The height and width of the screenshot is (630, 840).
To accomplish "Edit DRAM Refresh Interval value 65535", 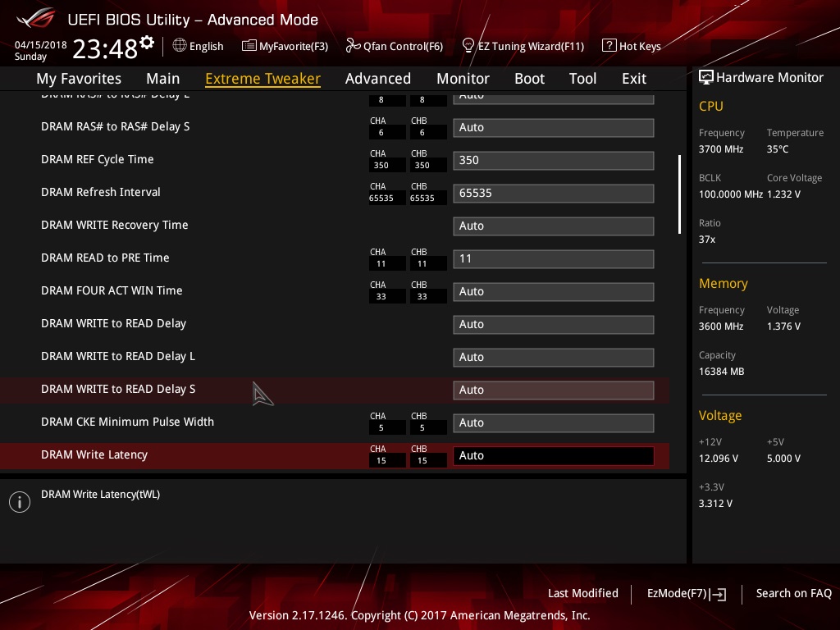I will point(554,193).
